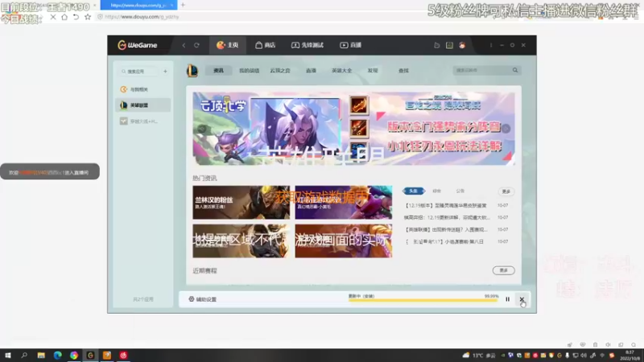644x362 pixels.
Task: Click the taskbar clock
Action: (x=630, y=356)
